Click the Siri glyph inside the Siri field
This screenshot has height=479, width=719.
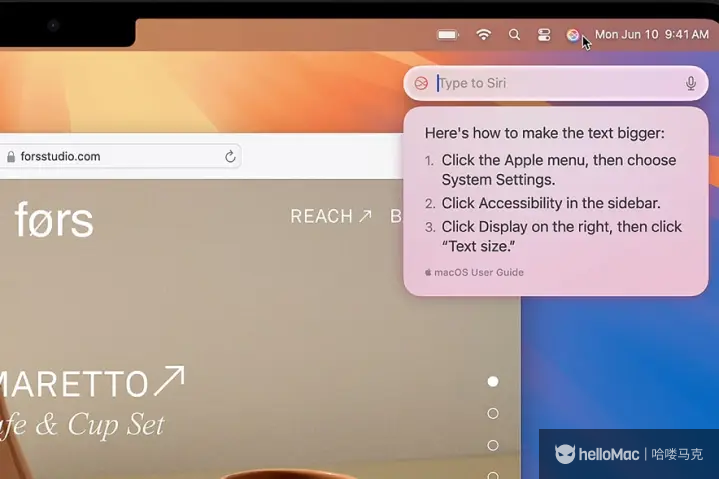[421, 83]
